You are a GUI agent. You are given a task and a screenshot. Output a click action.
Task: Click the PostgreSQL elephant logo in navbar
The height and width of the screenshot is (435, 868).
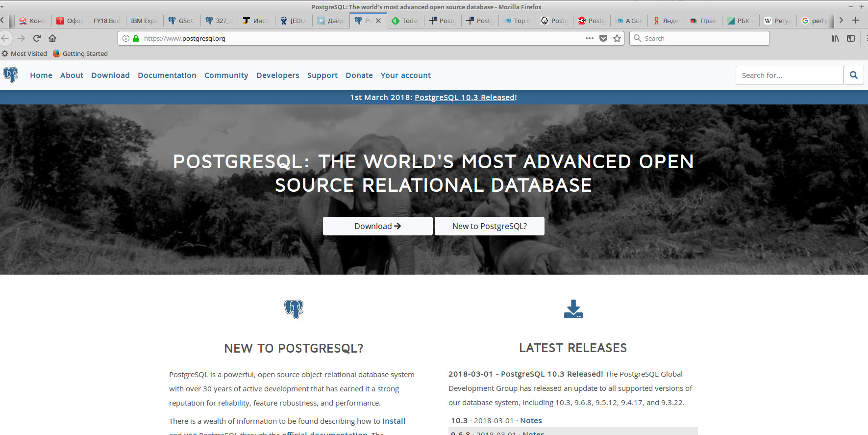point(11,75)
